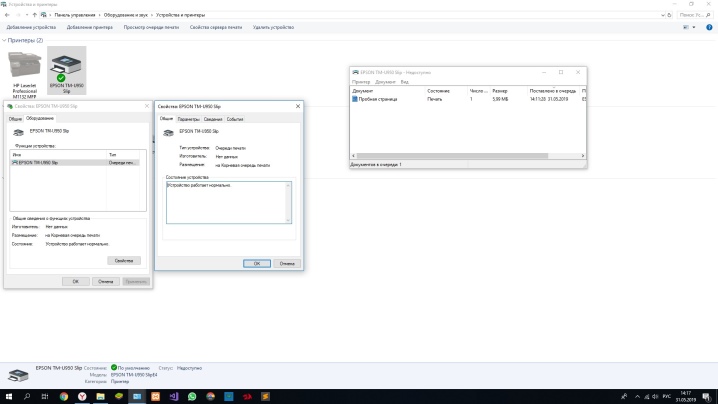Open Общие tab in back properties dialog

click(x=15, y=119)
